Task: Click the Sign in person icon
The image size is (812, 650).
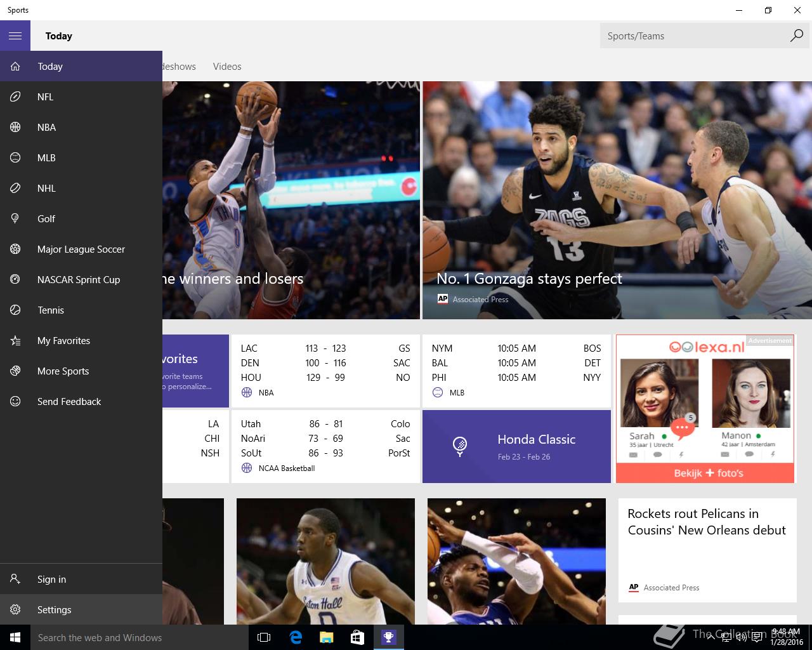Action: coord(15,579)
